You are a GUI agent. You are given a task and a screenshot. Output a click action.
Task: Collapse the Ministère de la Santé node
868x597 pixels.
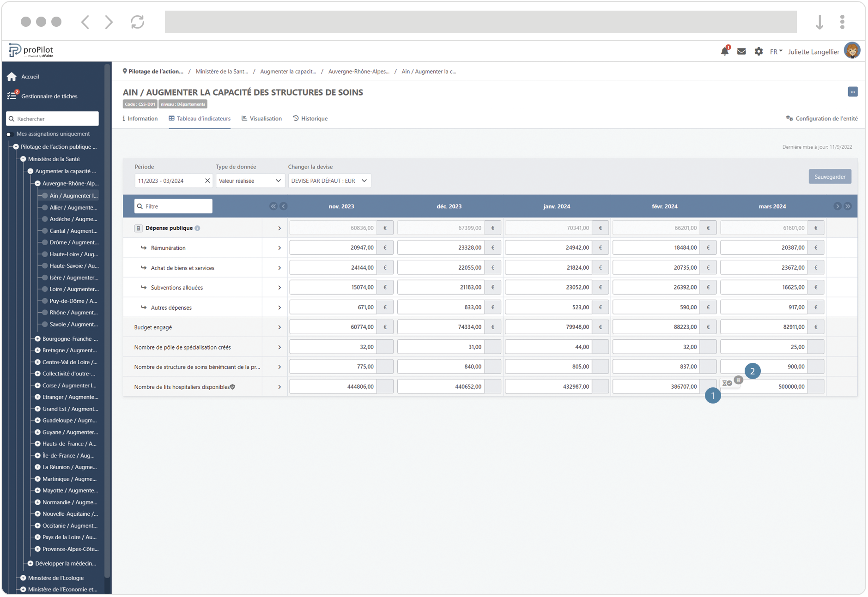click(23, 159)
